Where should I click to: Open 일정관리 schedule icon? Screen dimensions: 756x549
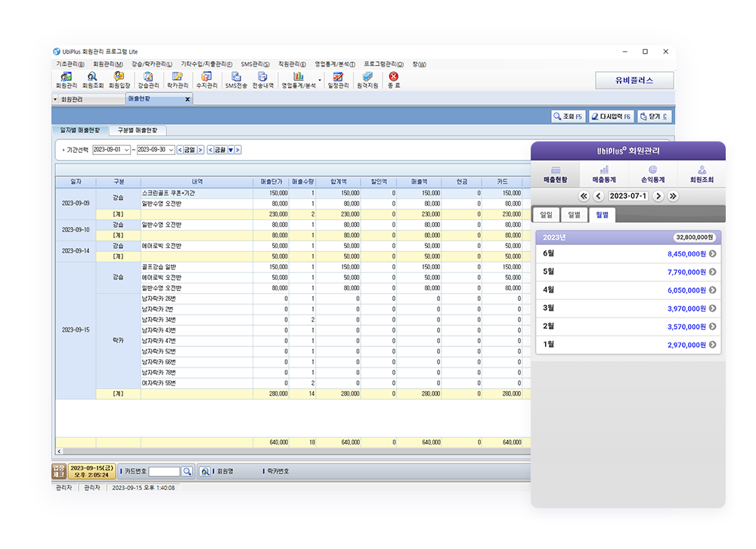[x=338, y=80]
